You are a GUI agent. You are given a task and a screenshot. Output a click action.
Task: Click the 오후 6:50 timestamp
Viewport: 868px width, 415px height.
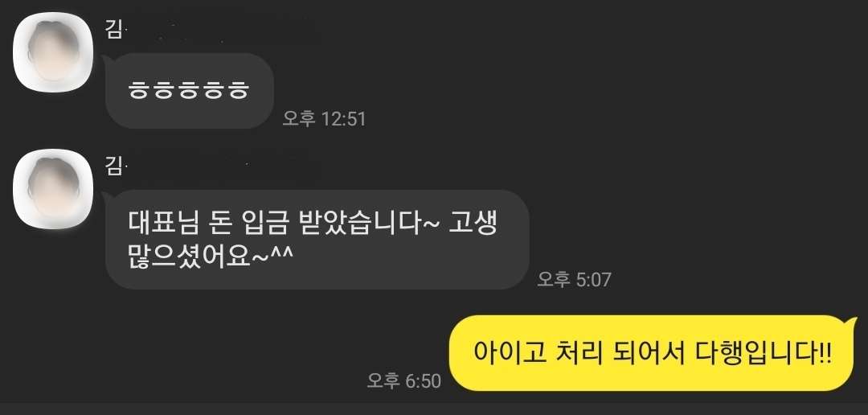(404, 380)
